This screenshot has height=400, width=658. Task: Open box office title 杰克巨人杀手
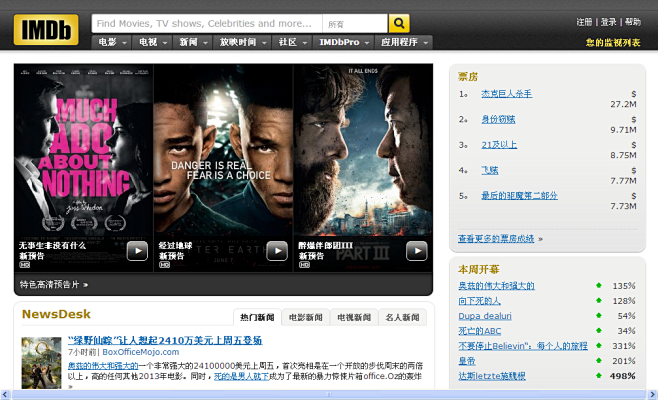tap(507, 94)
